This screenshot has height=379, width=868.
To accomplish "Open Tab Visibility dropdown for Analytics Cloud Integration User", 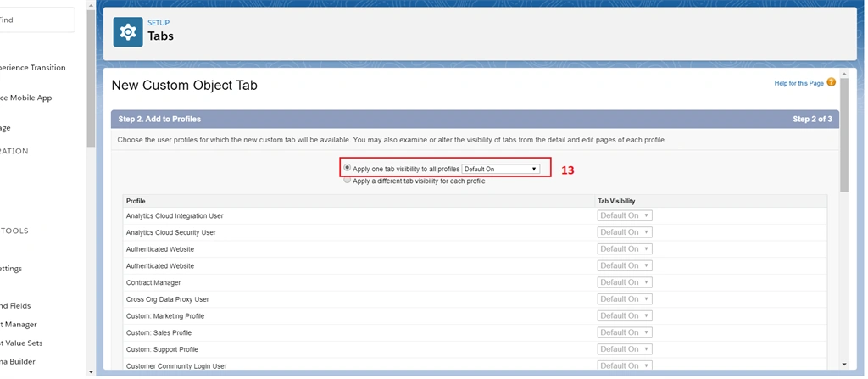I will [625, 215].
